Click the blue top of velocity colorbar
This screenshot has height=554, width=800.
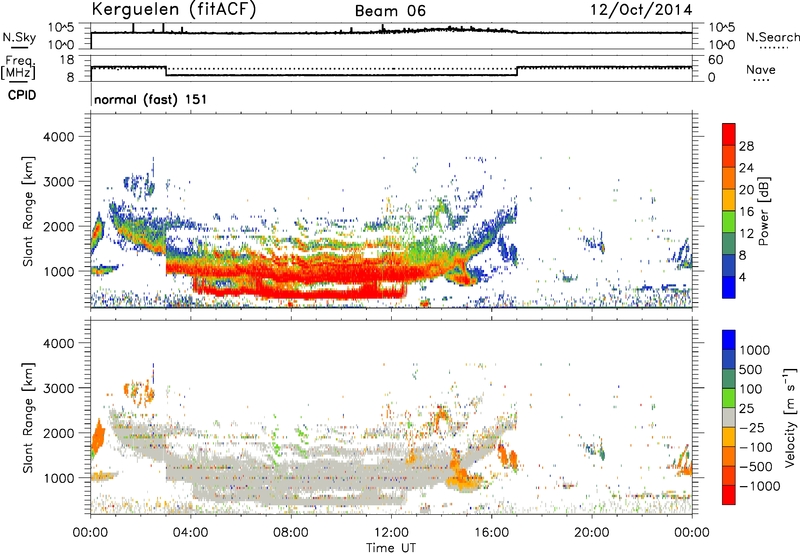pos(729,340)
